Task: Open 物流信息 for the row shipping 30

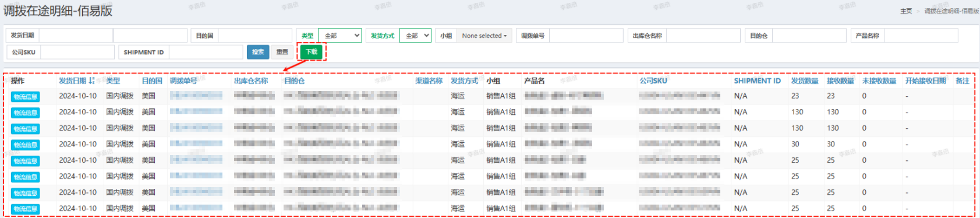Action: point(25,145)
